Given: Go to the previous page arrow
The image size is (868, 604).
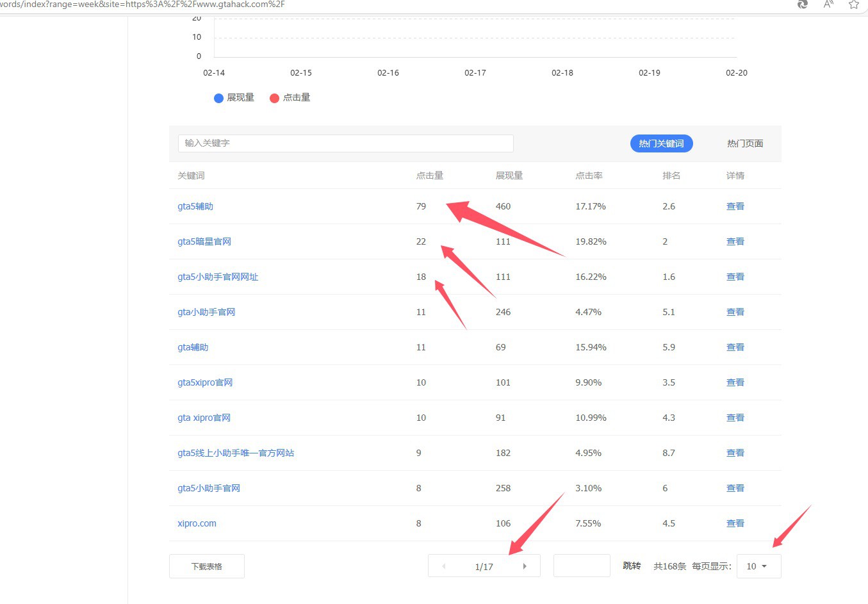Looking at the screenshot, I should (444, 566).
